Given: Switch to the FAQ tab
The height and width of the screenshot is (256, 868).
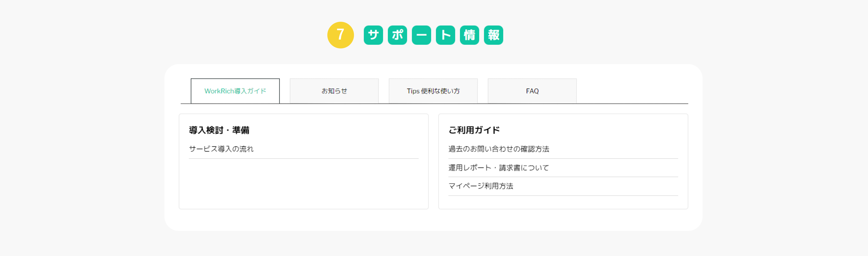Looking at the screenshot, I should tap(532, 91).
